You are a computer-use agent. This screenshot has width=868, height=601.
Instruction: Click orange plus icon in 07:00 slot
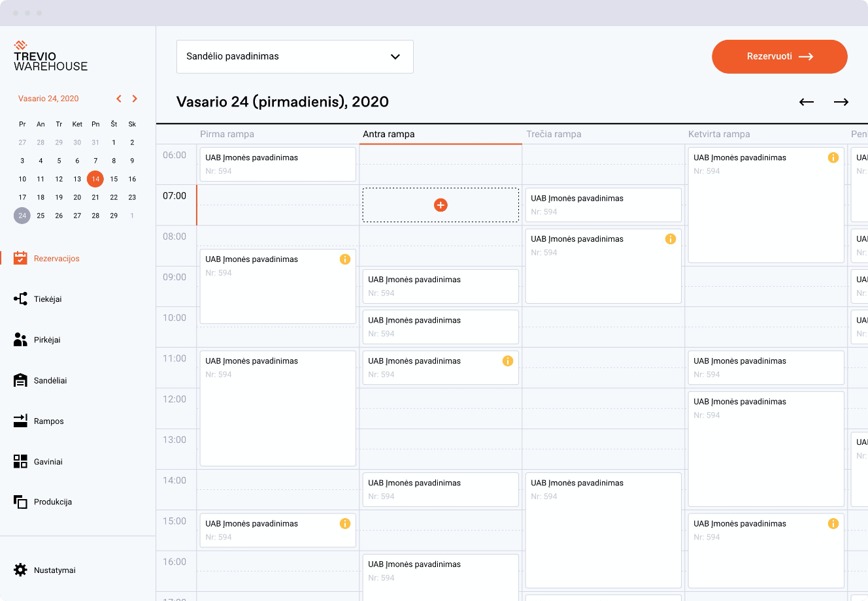pos(441,205)
